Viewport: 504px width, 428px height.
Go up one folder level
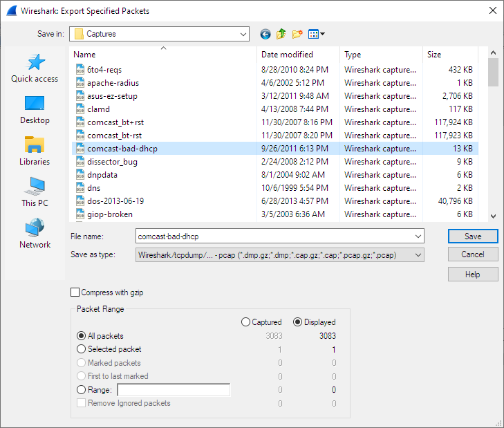tap(281, 34)
